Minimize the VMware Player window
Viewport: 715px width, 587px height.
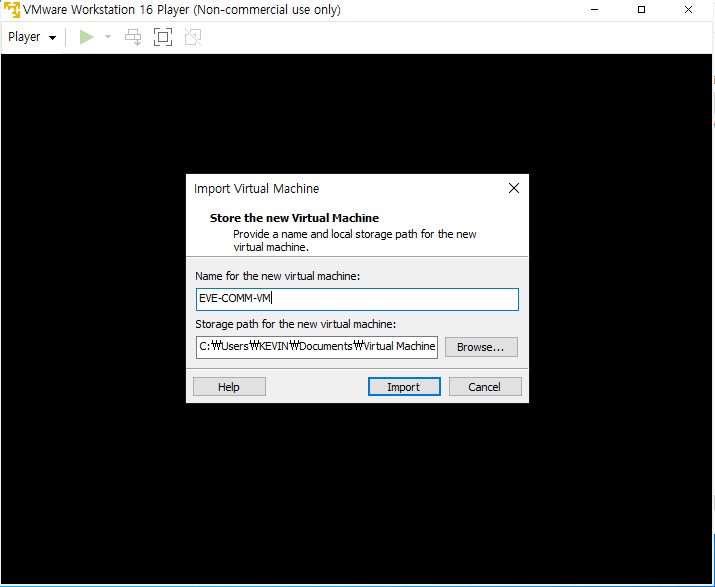(594, 10)
